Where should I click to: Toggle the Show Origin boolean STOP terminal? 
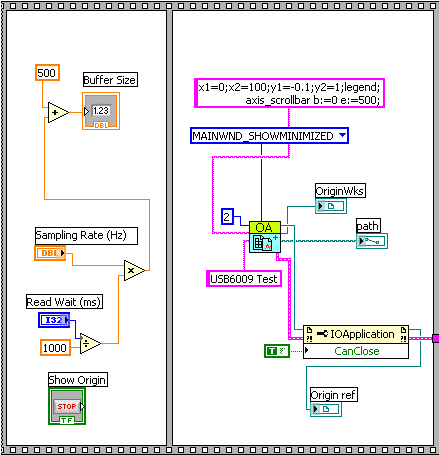pos(67,406)
